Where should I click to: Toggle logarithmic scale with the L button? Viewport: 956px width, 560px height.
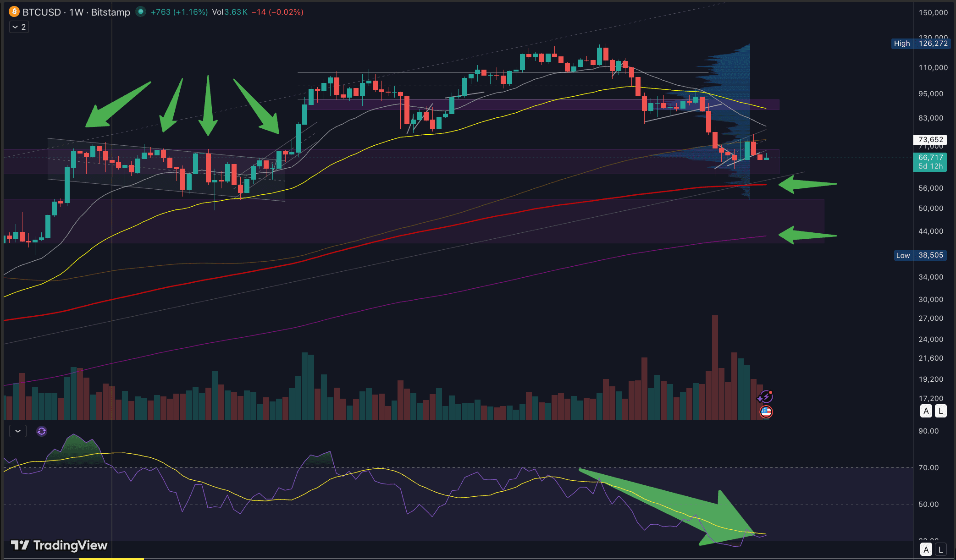click(x=941, y=411)
